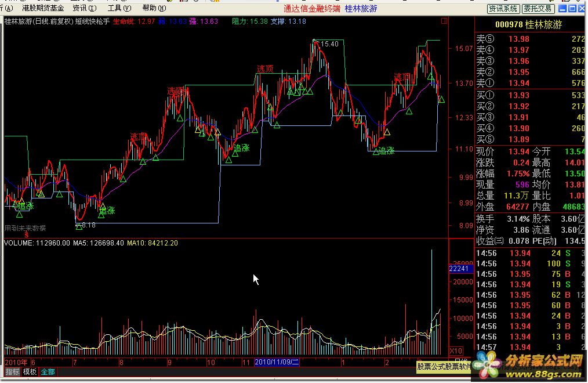588x383 pixels.
Task: Click the red S marker below 用到未来数据
Action: 27,235
